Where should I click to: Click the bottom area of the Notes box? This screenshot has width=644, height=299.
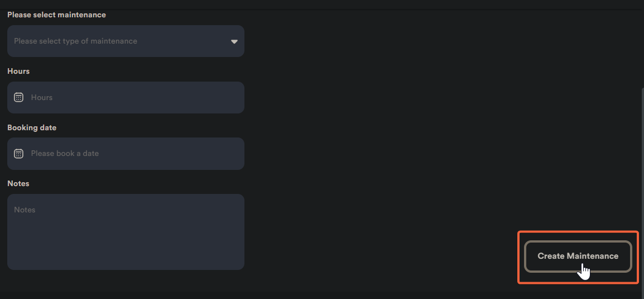126,260
